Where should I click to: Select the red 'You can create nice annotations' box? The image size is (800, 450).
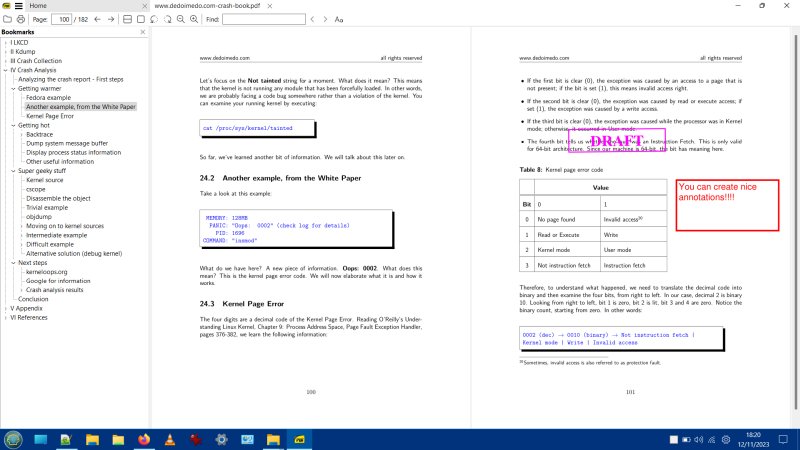click(727, 205)
